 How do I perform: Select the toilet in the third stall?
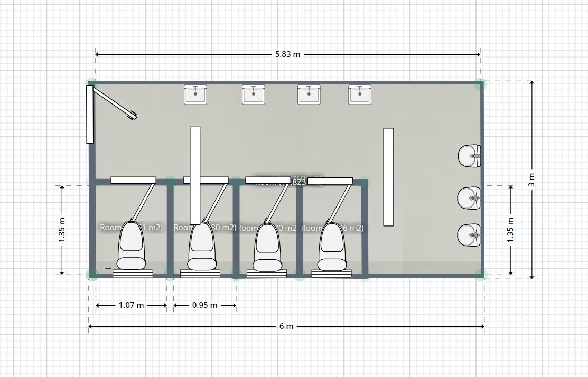(x=267, y=243)
